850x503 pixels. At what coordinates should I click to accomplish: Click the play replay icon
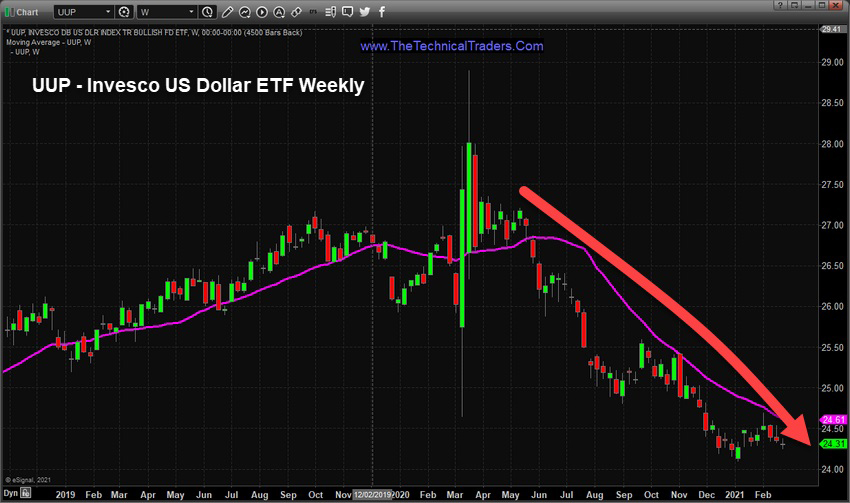(262, 12)
